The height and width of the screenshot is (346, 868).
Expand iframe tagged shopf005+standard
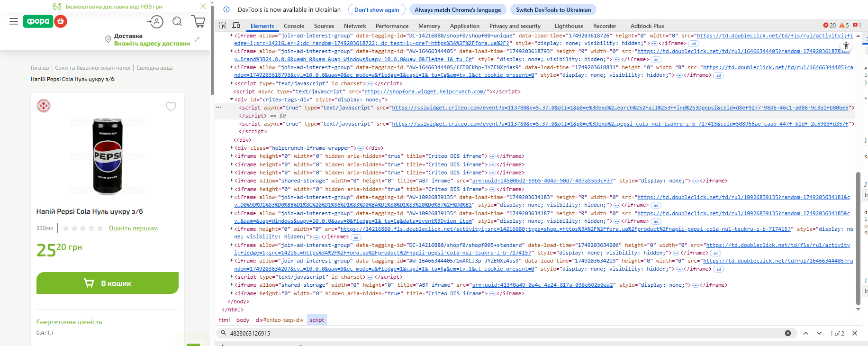point(232,245)
